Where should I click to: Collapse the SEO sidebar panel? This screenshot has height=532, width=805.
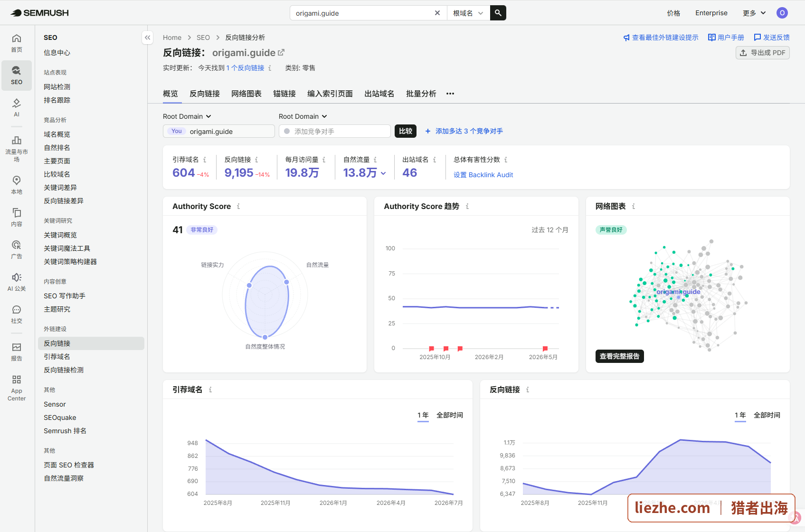[148, 38]
